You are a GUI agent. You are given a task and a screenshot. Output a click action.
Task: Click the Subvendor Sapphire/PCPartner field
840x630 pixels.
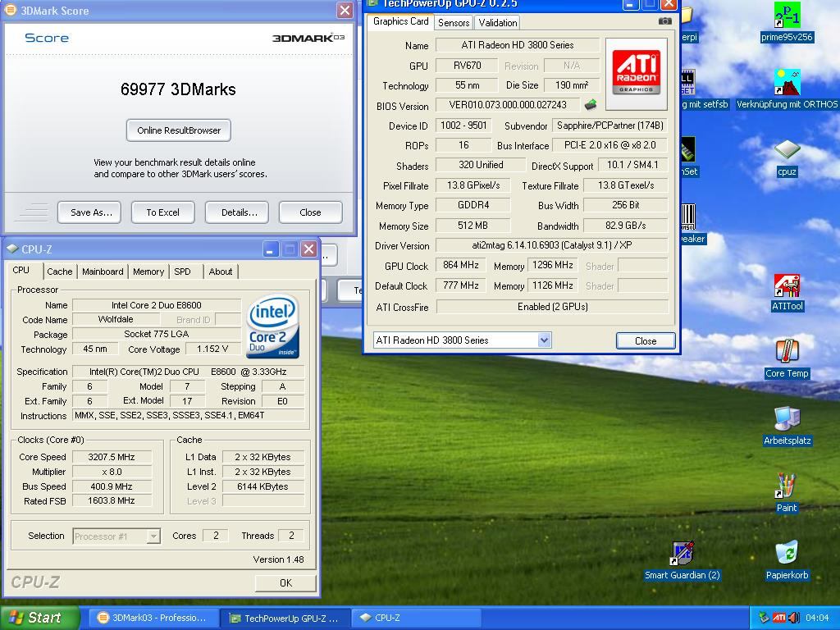(610, 126)
